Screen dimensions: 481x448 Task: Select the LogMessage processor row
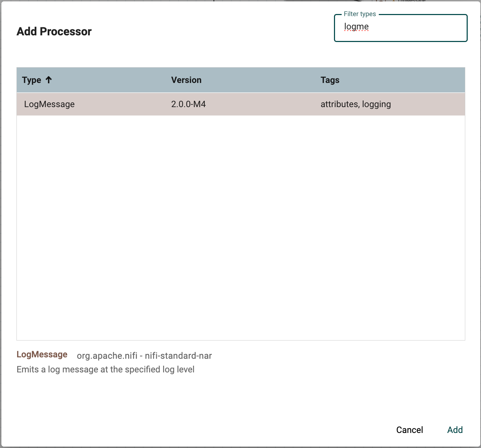tap(241, 104)
